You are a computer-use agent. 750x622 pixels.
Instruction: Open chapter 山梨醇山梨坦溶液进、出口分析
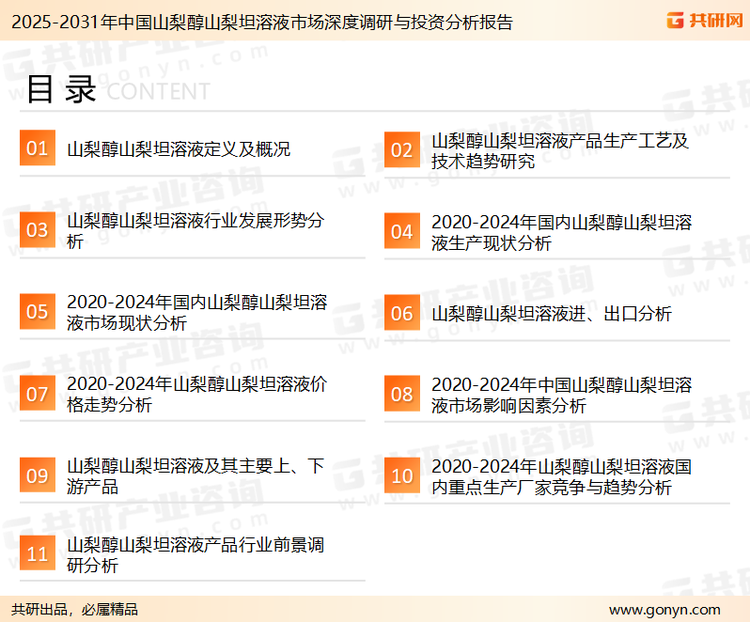(551, 314)
